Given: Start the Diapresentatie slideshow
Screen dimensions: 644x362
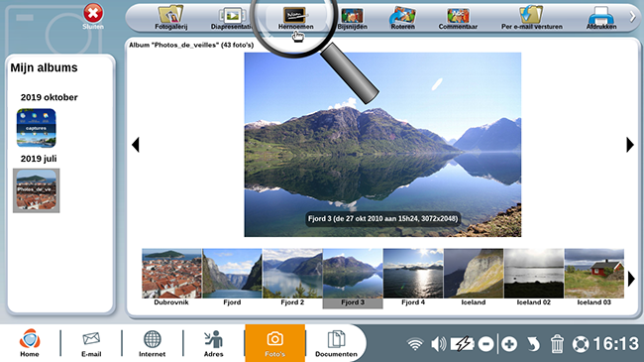Looking at the screenshot, I should [x=232, y=17].
